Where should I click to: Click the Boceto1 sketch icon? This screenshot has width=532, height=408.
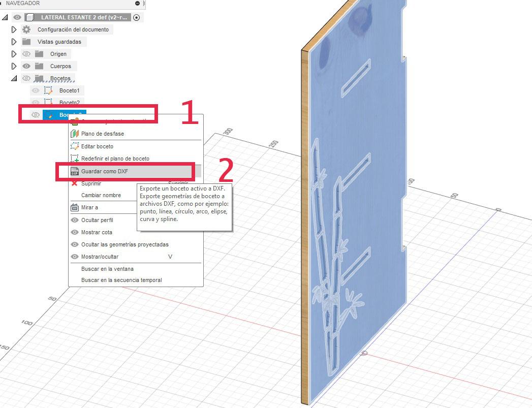tap(48, 90)
